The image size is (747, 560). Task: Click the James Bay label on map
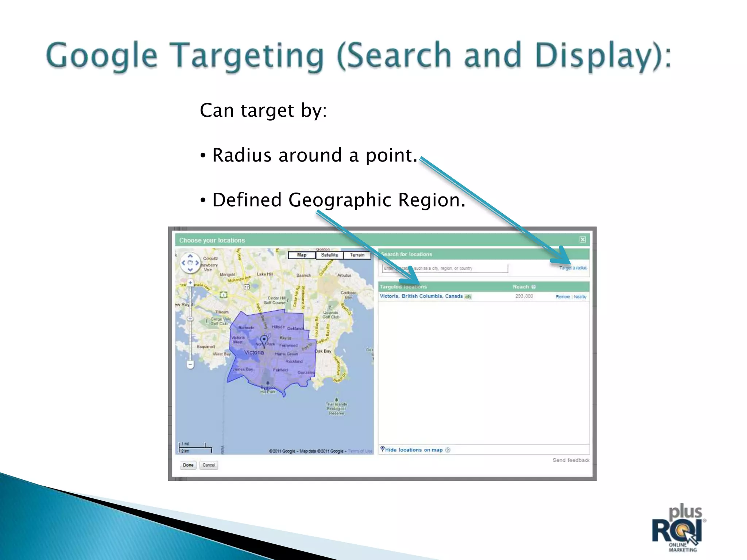(x=243, y=369)
